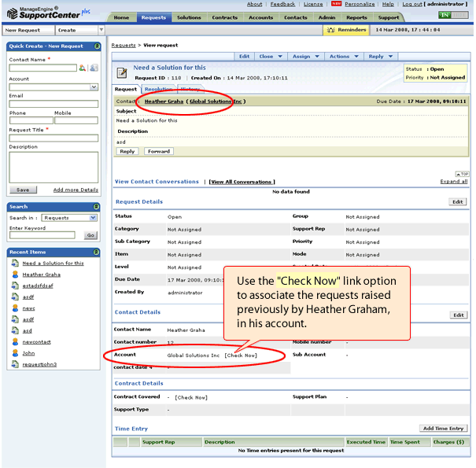
Task: Click the contact icon beside news
Action: 15,308
